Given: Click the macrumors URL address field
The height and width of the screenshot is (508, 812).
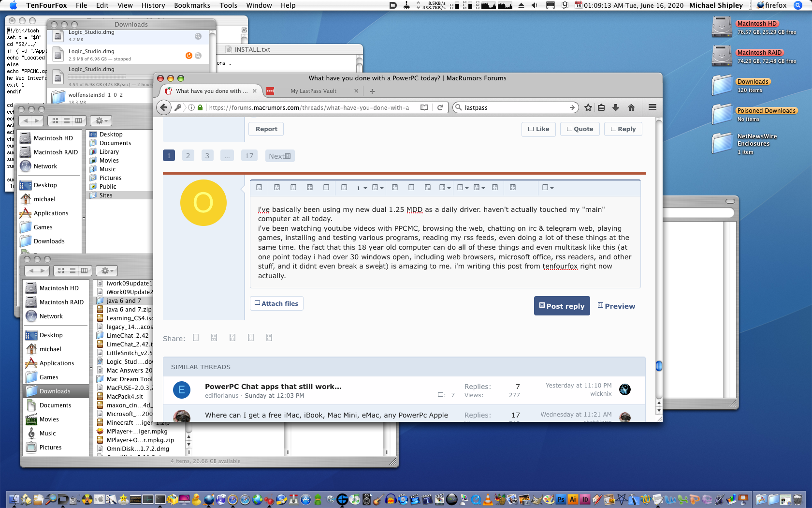Looking at the screenshot, I should 309,107.
